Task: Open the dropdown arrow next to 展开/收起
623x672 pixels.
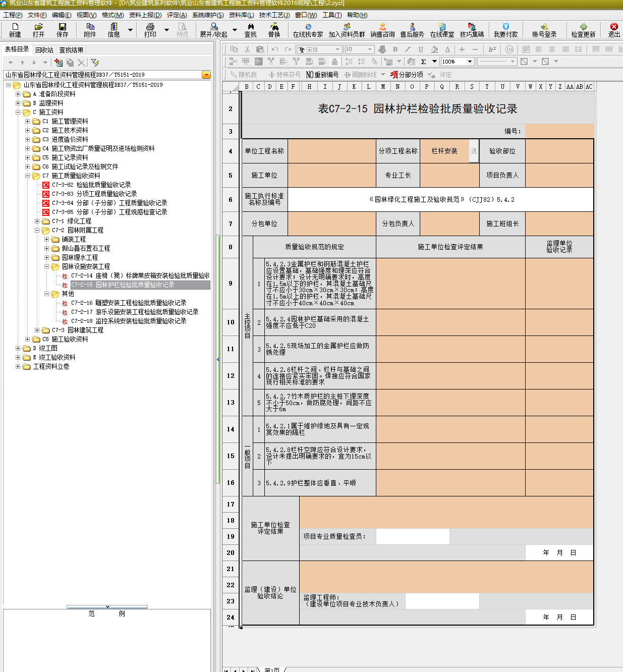Action: 235,30
